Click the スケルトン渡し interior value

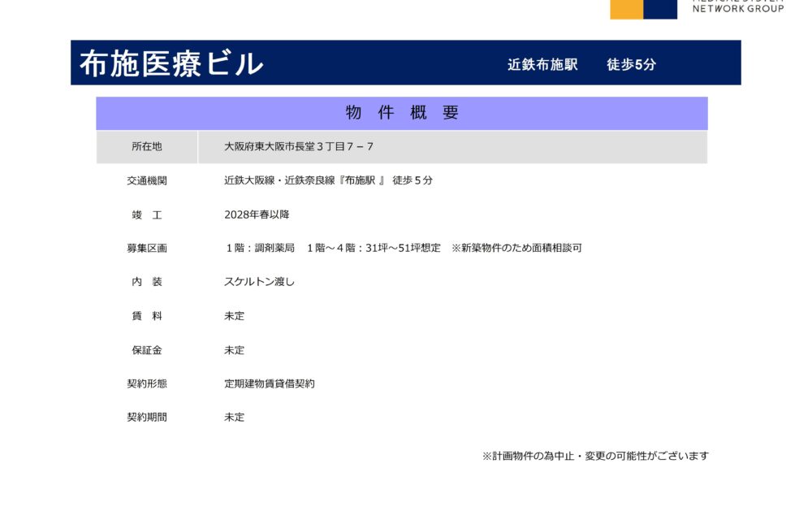[x=259, y=282]
